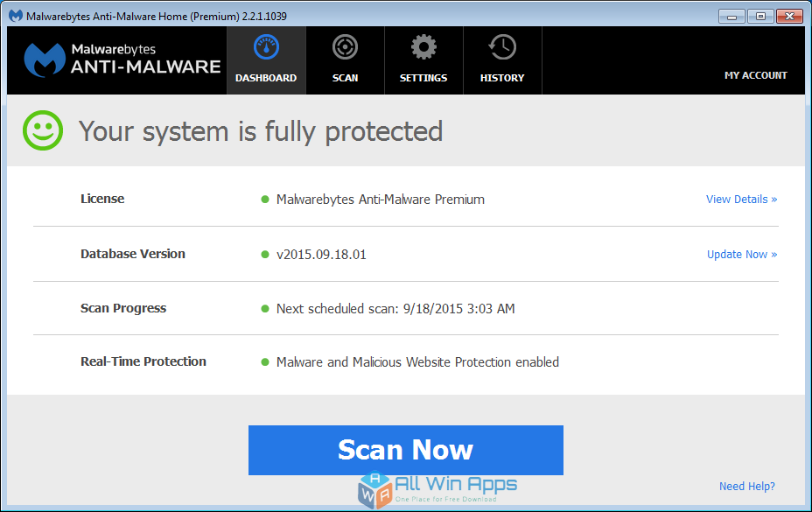Click the View Details link
The image size is (812, 512).
[742, 200]
